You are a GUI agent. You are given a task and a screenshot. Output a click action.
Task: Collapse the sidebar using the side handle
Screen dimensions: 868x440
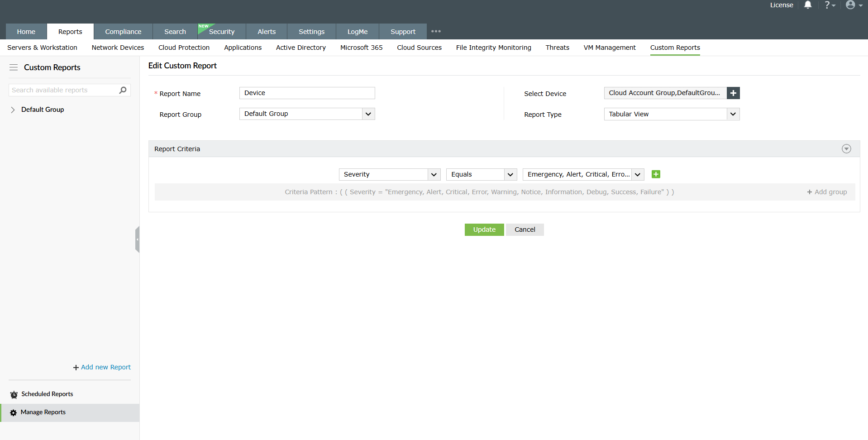pyautogui.click(x=137, y=239)
